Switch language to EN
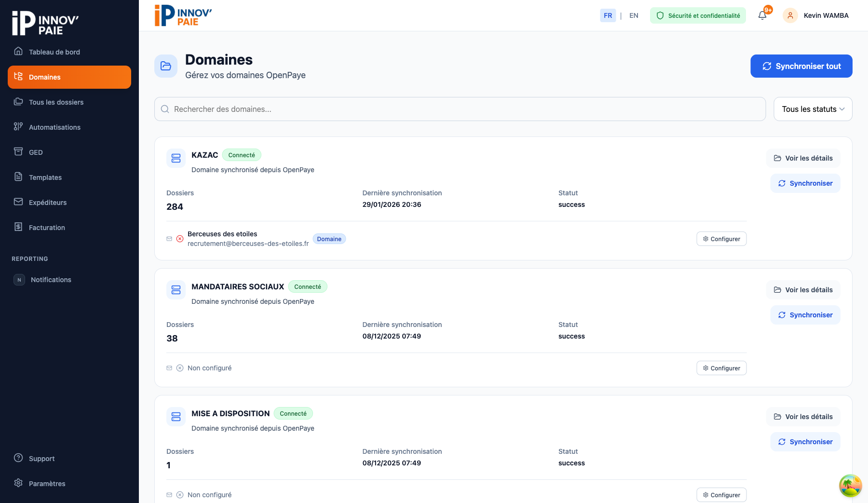The width and height of the screenshot is (868, 503). [x=634, y=15]
